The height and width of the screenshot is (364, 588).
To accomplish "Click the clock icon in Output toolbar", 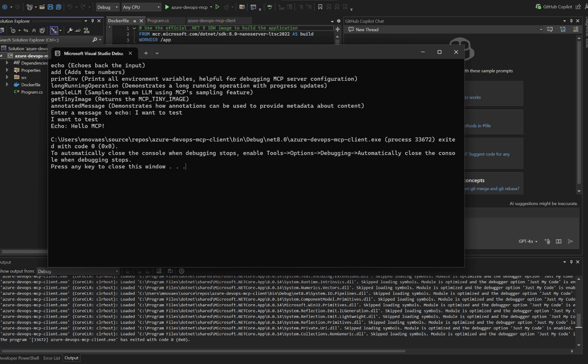I will (x=181, y=271).
